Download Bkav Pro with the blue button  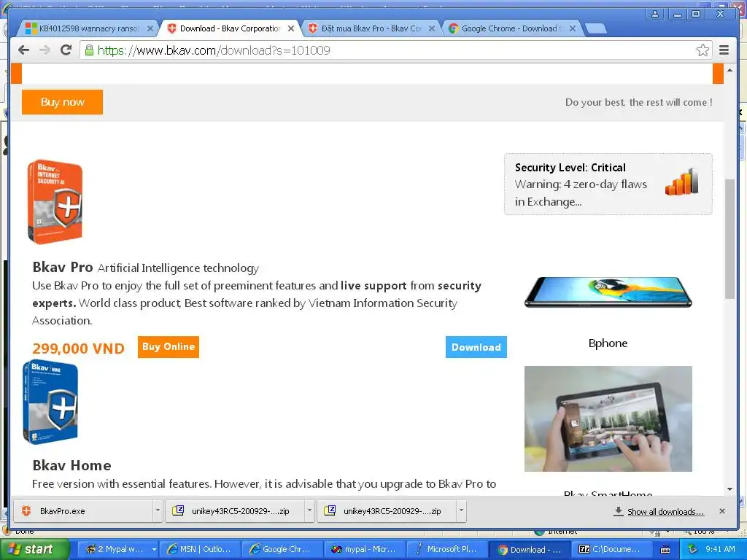(x=476, y=347)
